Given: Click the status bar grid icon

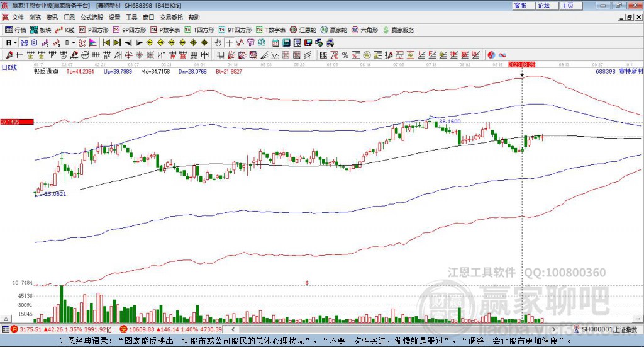Looking at the screenshot, I should tap(5, 329).
